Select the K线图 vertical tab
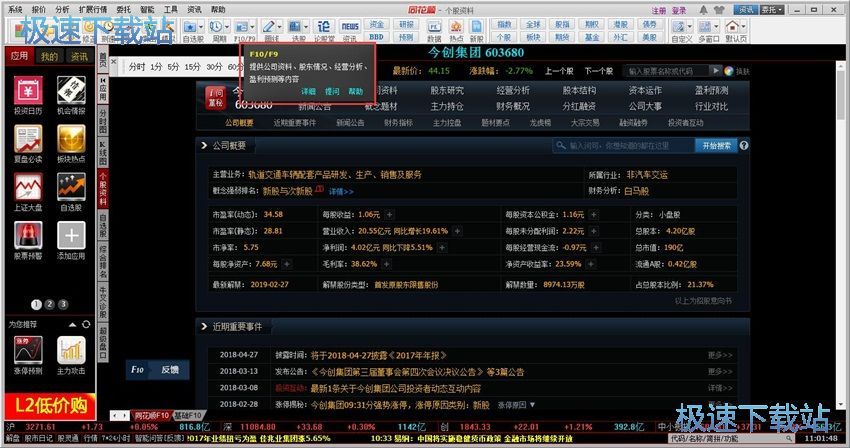This screenshot has height=448, width=850. pos(103,151)
